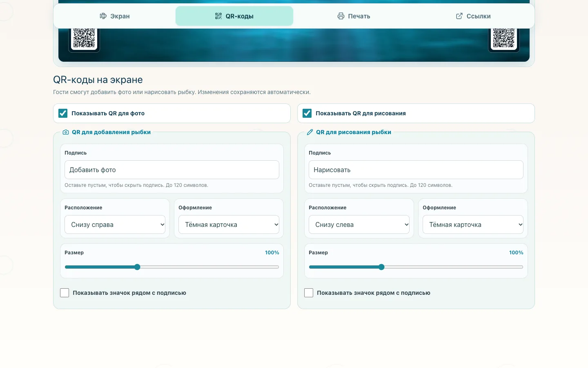Click the pencil icon beside QR для рисования рыбки

point(310,132)
